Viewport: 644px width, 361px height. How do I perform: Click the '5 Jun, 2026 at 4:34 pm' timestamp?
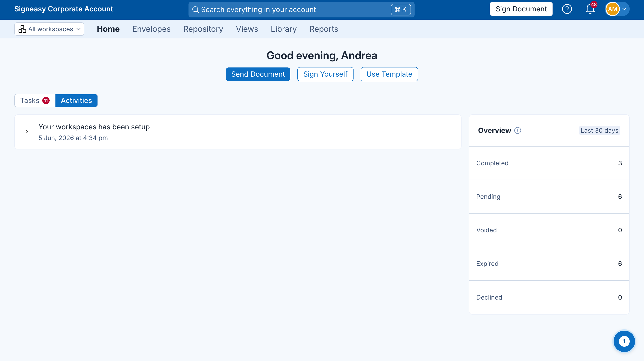[x=73, y=138]
